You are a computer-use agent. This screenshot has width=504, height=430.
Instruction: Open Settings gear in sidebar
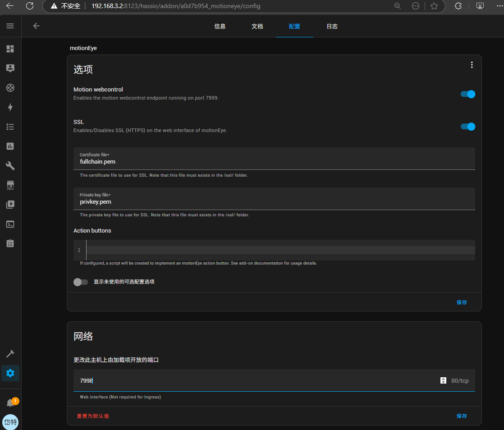coord(10,373)
